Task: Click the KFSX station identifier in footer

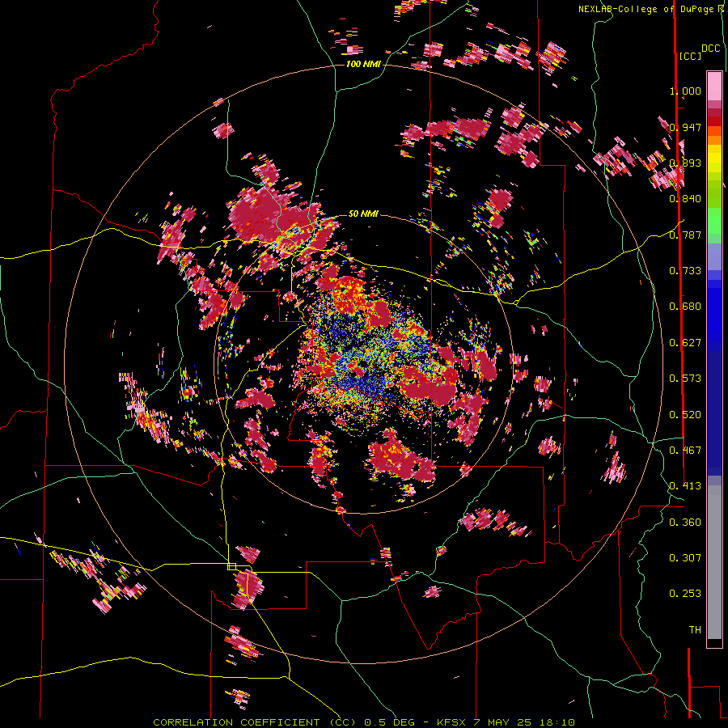Action: pyautogui.click(x=453, y=722)
